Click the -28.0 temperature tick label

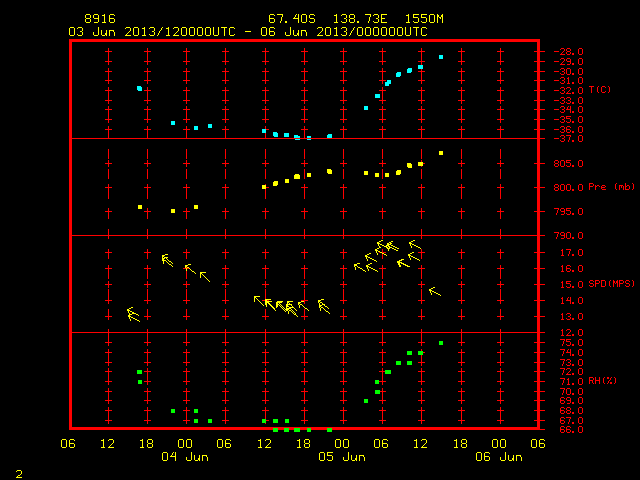coord(568,52)
